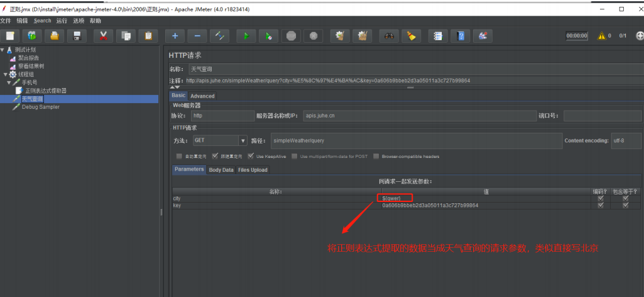Click the Toggle enable/disable toolbar icon
644x297 pixels.
pyautogui.click(x=219, y=36)
